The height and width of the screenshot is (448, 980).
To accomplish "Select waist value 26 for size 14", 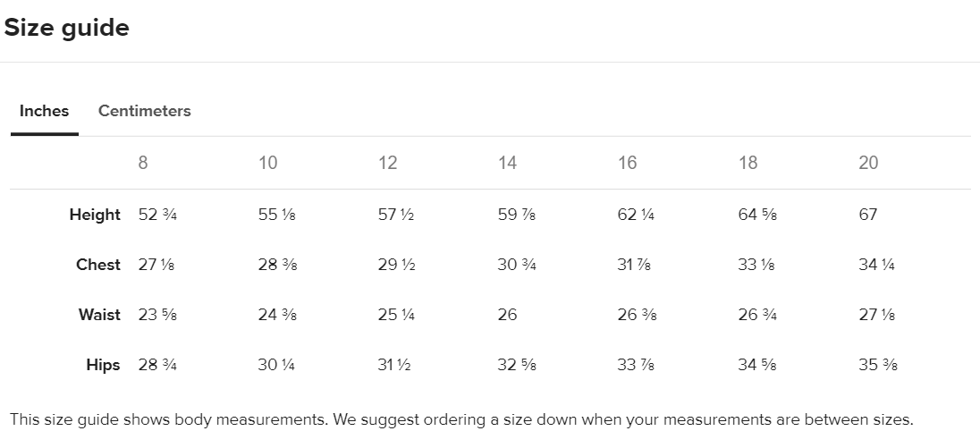I will pos(507,315).
